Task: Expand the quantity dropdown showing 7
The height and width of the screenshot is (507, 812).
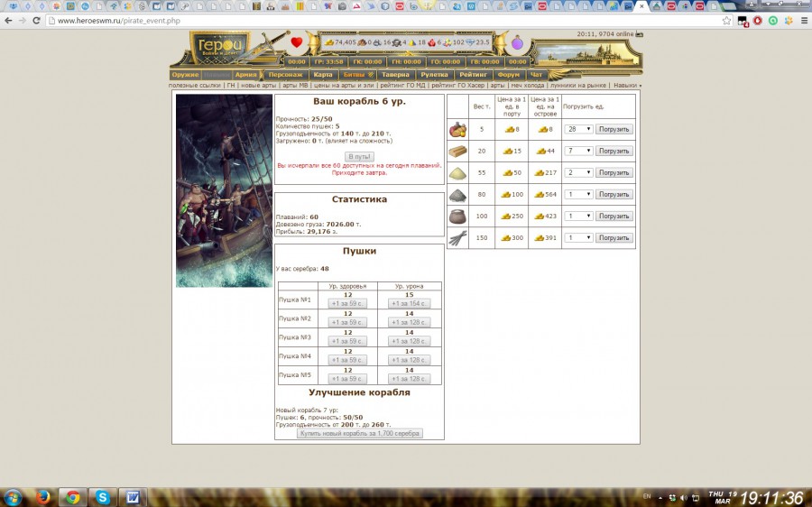Action: coord(577,151)
